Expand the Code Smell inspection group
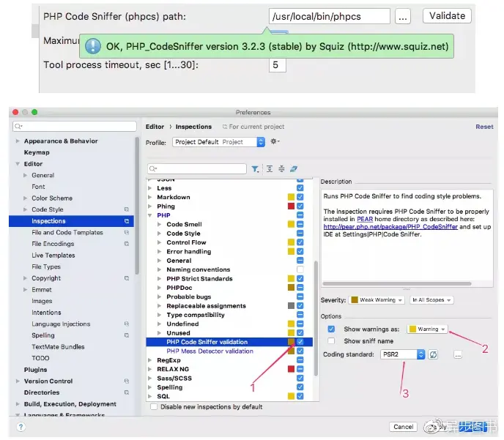Viewport: 504px width, 440px height. pos(159,224)
